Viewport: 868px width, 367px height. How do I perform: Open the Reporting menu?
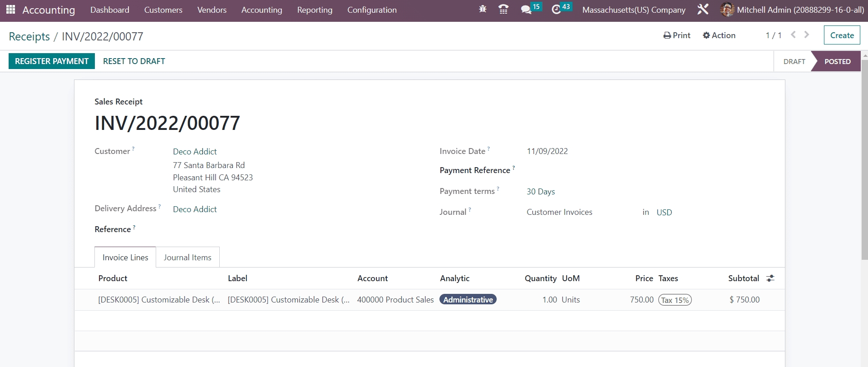click(x=315, y=10)
